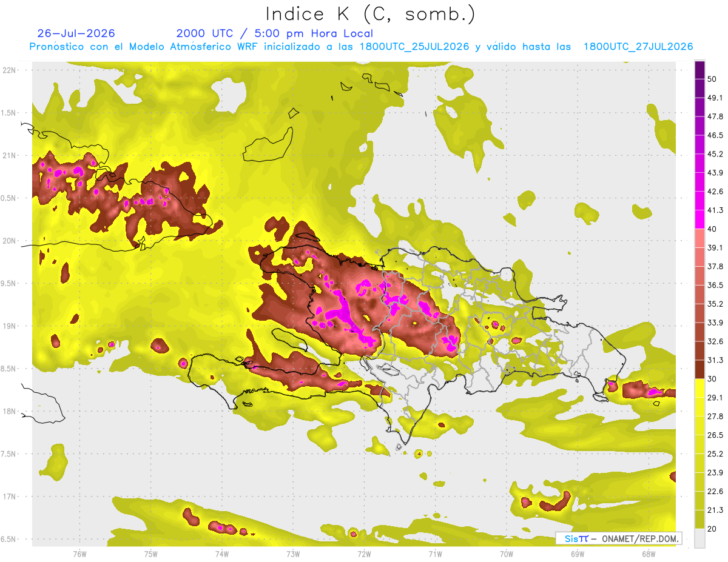The height and width of the screenshot is (562, 728).
Task: Click the colorbar value '47.8'
Action: (715, 116)
